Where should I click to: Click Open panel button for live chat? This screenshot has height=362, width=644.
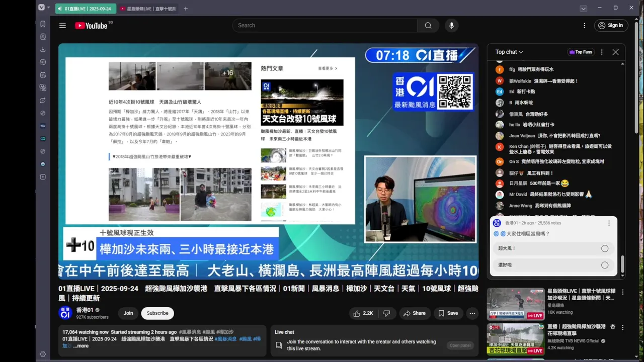[460, 345]
